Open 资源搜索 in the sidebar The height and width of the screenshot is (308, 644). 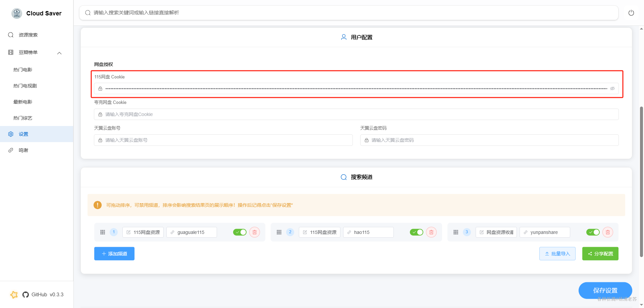(37, 35)
